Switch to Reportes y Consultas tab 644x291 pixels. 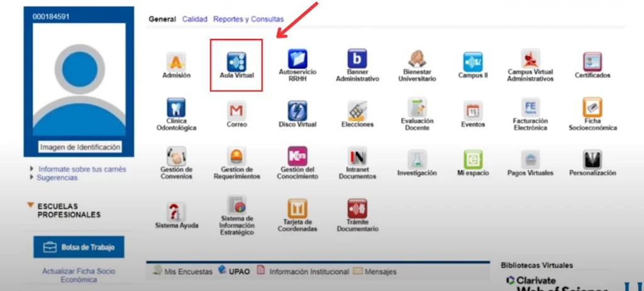(x=248, y=19)
